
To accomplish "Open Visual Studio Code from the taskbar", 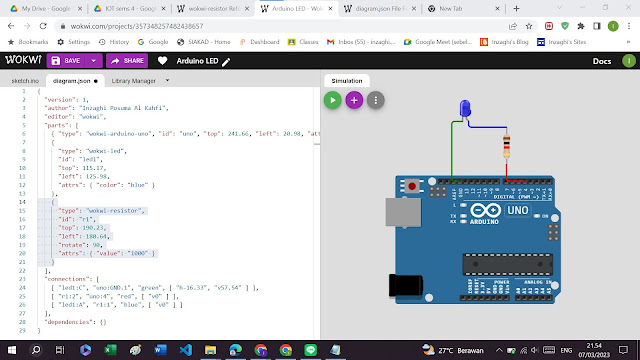I will 186,350.
